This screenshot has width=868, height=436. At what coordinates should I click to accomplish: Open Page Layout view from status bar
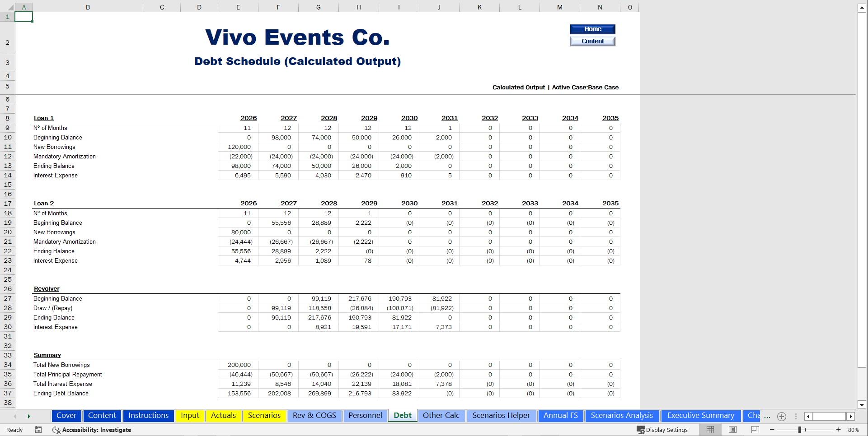732,430
